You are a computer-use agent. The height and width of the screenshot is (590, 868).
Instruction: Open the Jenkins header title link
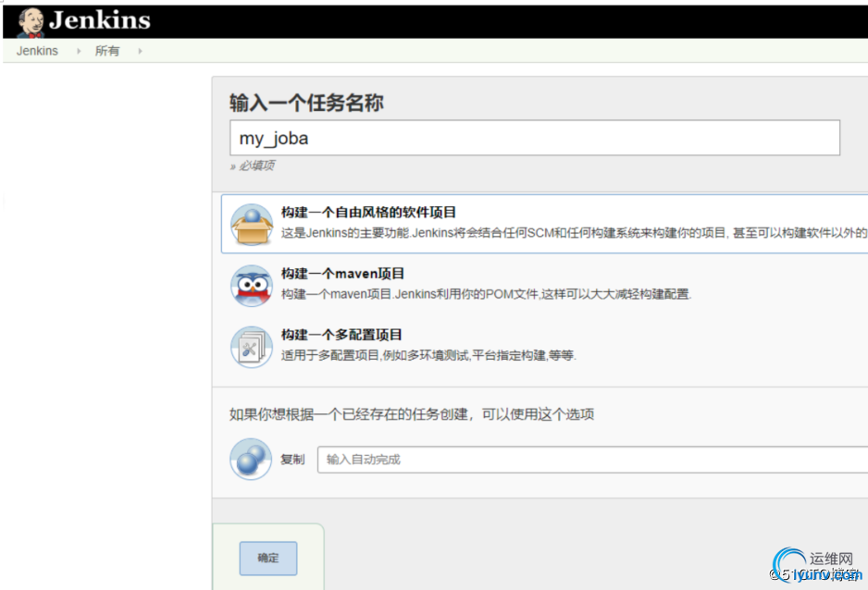point(100,20)
